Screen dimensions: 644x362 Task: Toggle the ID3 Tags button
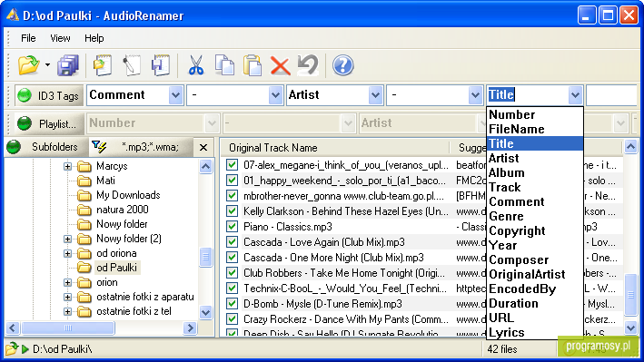coord(49,95)
